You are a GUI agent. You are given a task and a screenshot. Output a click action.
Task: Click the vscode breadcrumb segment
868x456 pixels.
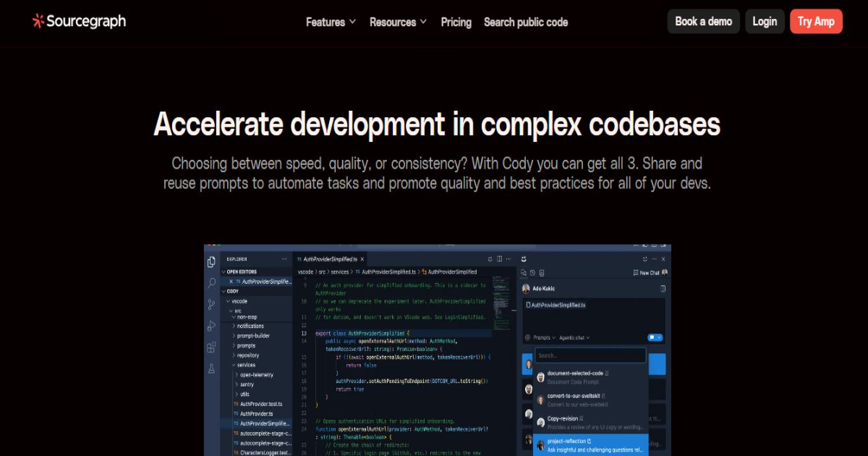point(306,272)
